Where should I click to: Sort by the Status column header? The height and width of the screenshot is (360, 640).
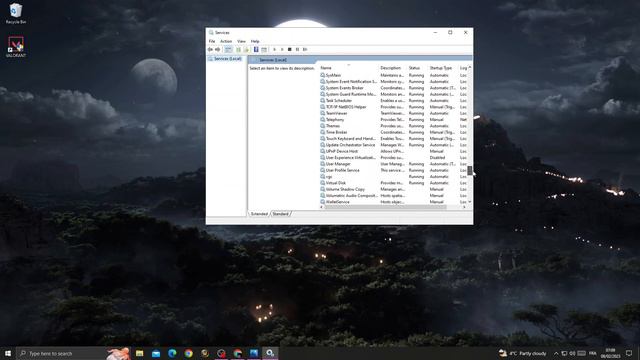(x=414, y=68)
